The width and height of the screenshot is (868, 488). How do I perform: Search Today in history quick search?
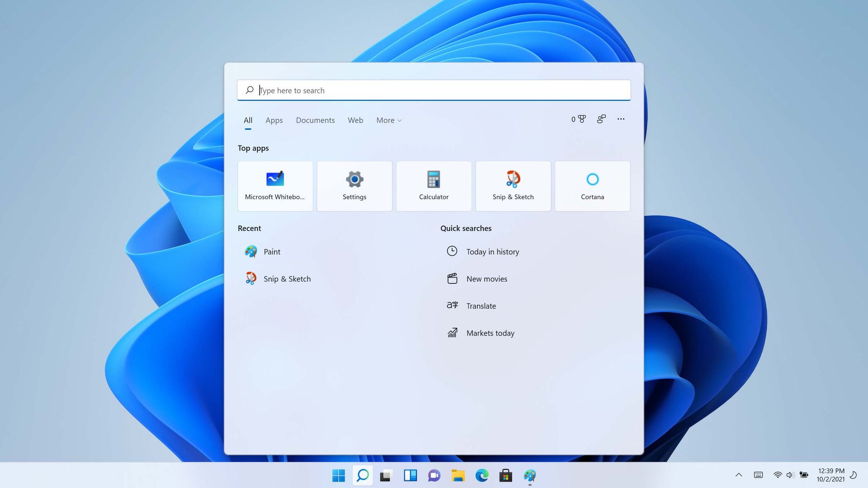point(492,251)
